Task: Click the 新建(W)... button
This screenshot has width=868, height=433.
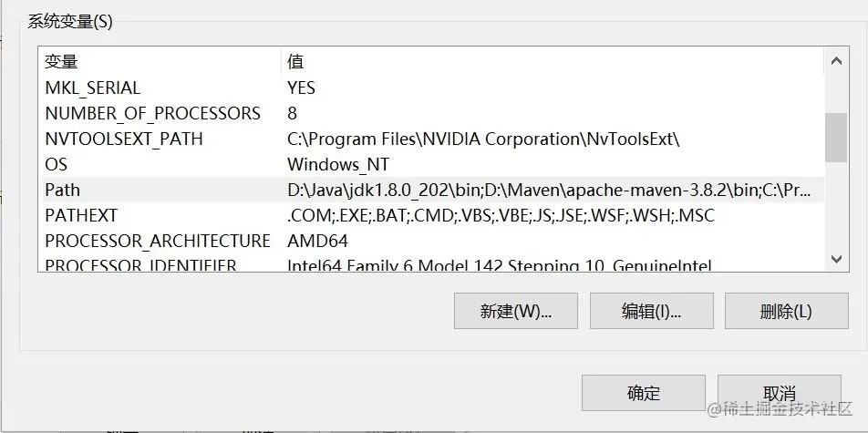Action: tap(516, 311)
